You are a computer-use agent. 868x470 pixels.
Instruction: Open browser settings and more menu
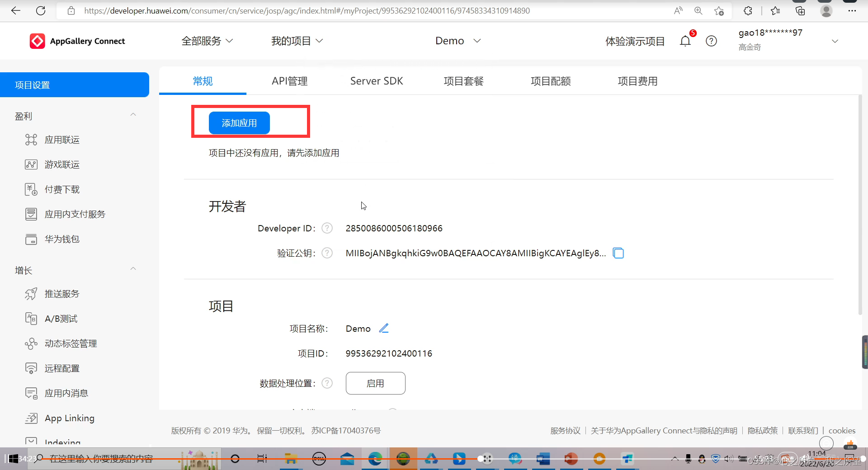click(852, 11)
